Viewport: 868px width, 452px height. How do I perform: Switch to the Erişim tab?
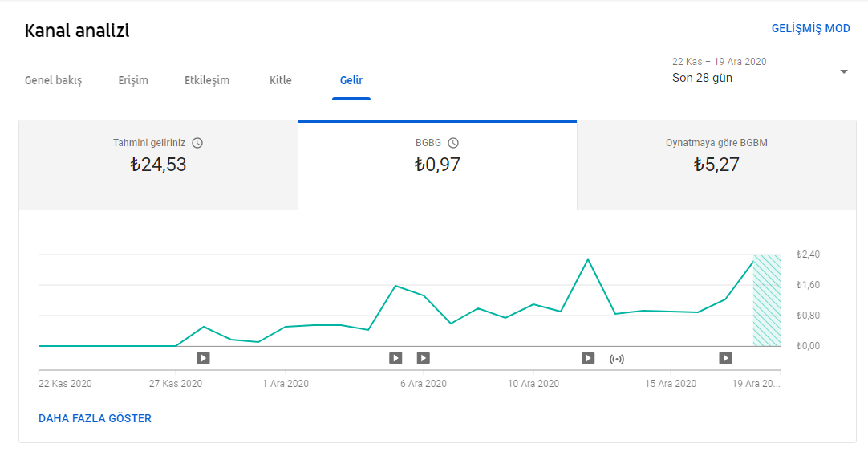pos(133,80)
